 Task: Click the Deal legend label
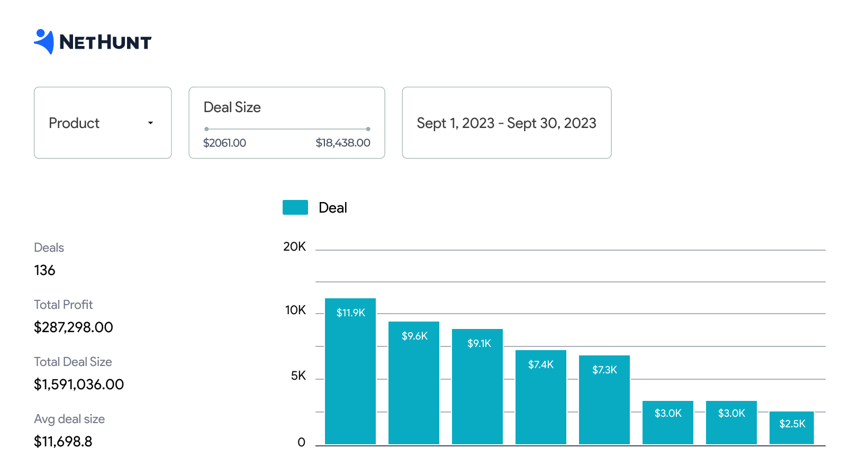pyautogui.click(x=332, y=207)
